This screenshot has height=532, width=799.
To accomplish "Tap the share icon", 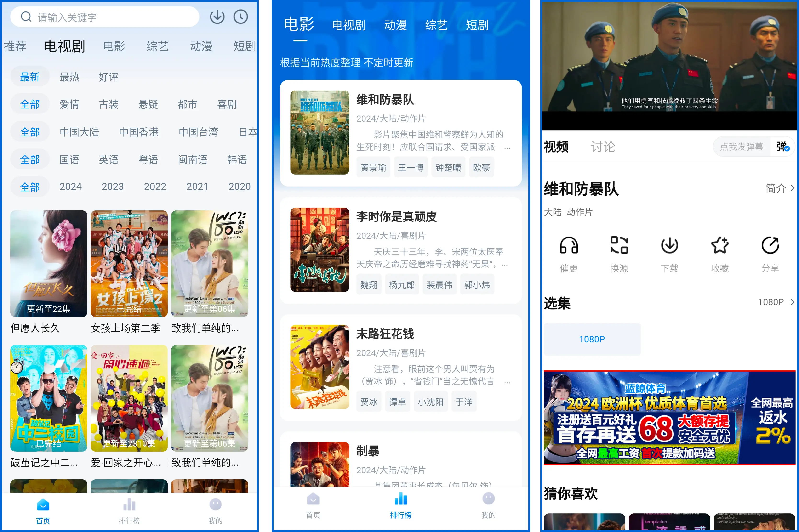I will pos(770,245).
